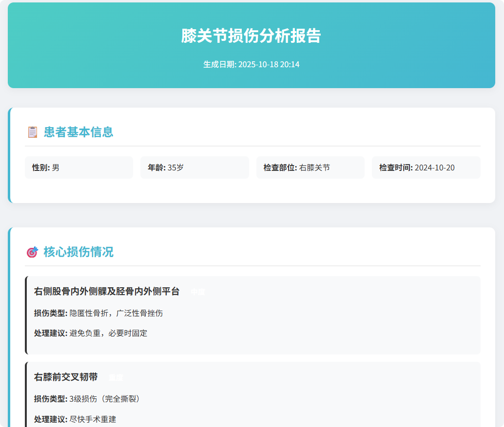Select the 检查部位: 右膝关节 info card
The image size is (504, 427).
[x=310, y=167]
